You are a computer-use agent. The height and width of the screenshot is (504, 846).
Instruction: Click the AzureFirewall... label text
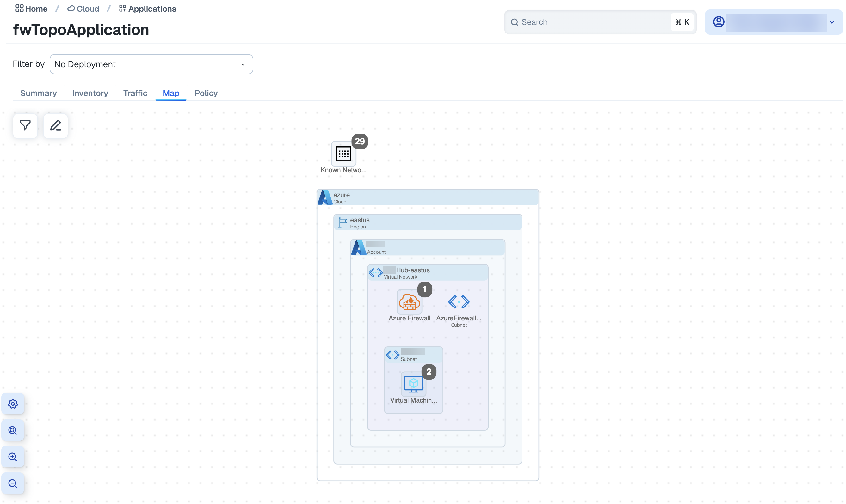459,318
